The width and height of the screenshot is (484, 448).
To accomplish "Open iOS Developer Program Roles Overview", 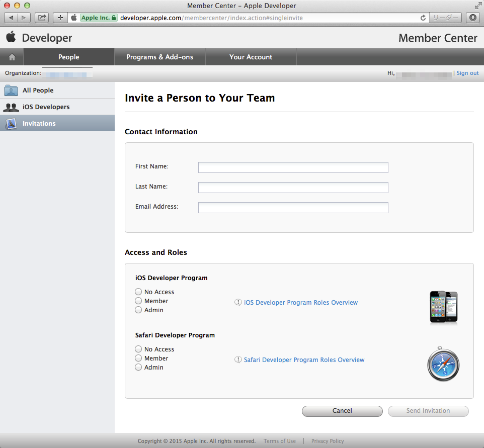I will (300, 302).
